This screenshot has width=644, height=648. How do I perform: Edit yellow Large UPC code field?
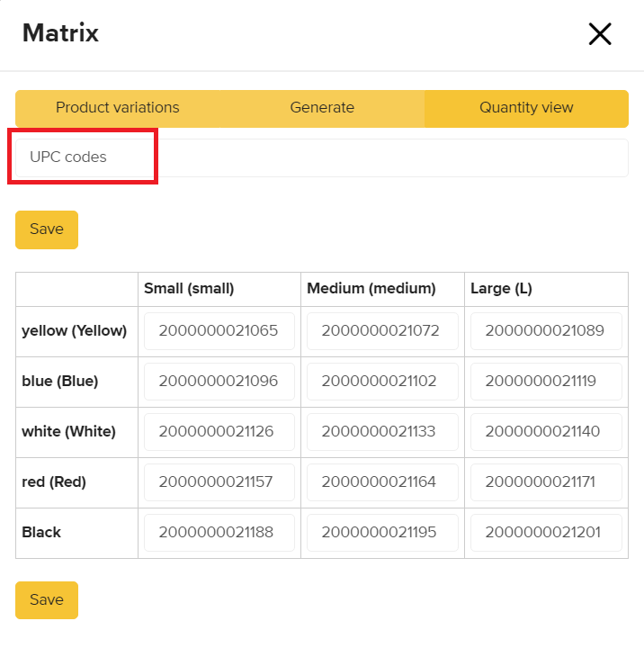coord(546,331)
